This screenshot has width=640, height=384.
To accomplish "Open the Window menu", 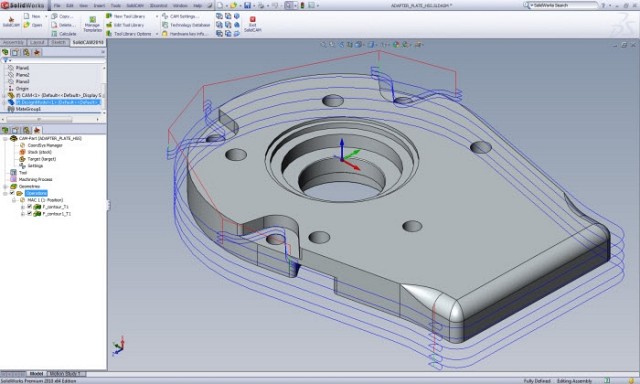I will (x=180, y=6).
